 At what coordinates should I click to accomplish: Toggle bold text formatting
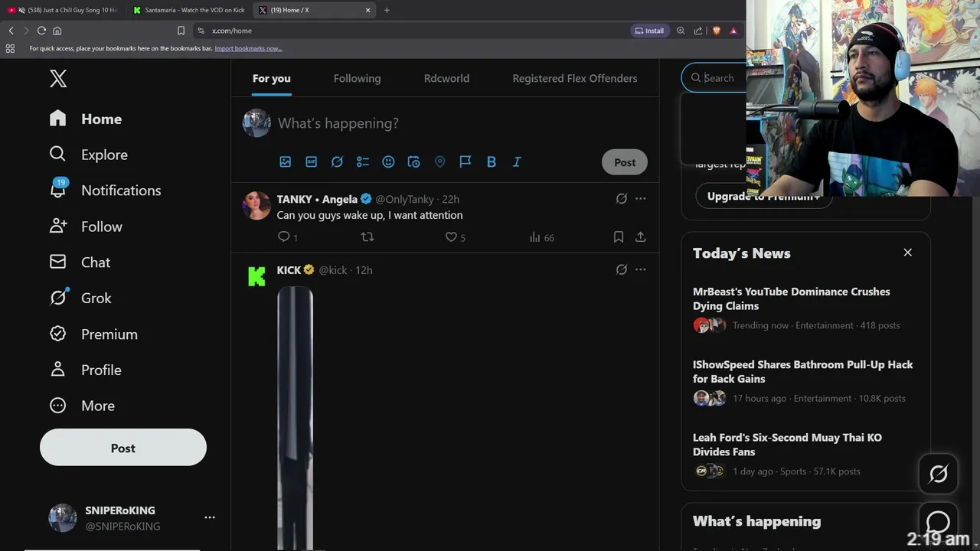[x=492, y=161]
